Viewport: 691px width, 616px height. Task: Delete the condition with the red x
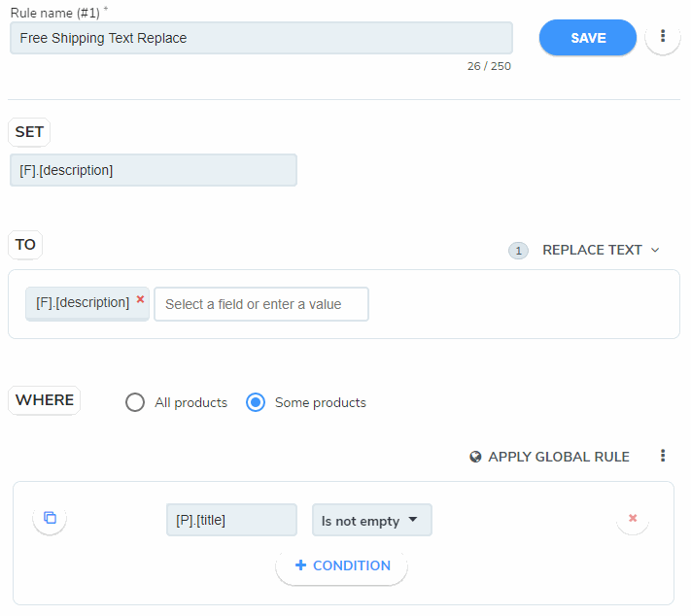(633, 518)
